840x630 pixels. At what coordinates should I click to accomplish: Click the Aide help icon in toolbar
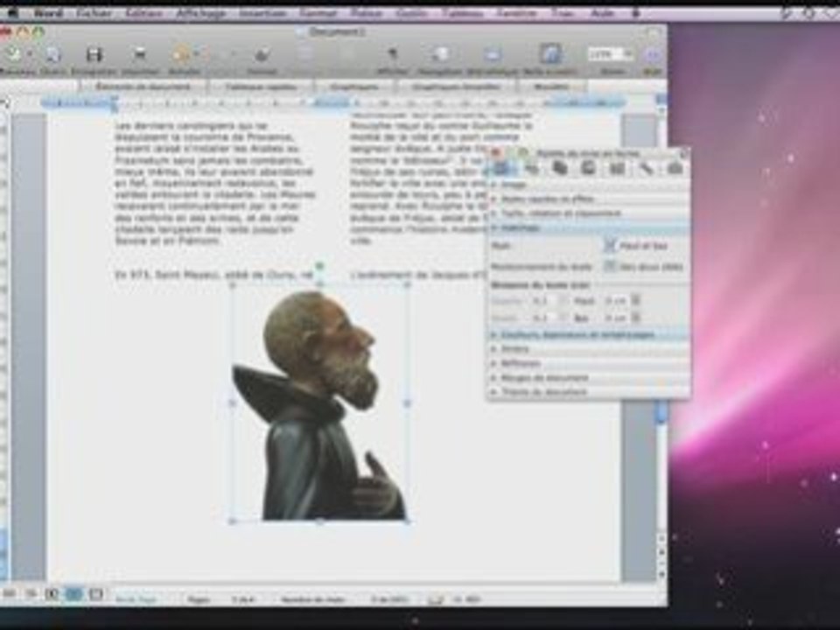651,54
